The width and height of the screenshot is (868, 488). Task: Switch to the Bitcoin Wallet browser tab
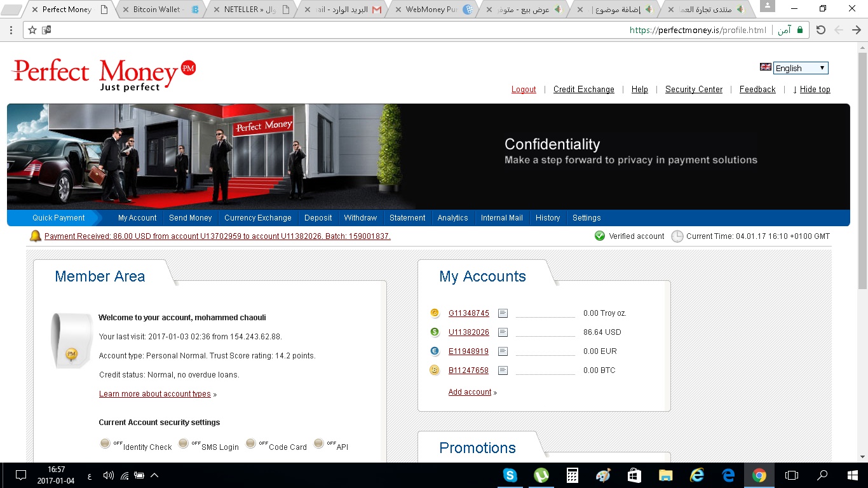tap(159, 10)
